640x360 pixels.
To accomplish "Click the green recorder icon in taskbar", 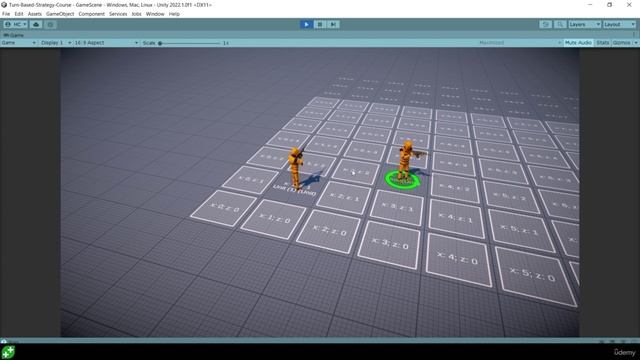I will 8,352.
